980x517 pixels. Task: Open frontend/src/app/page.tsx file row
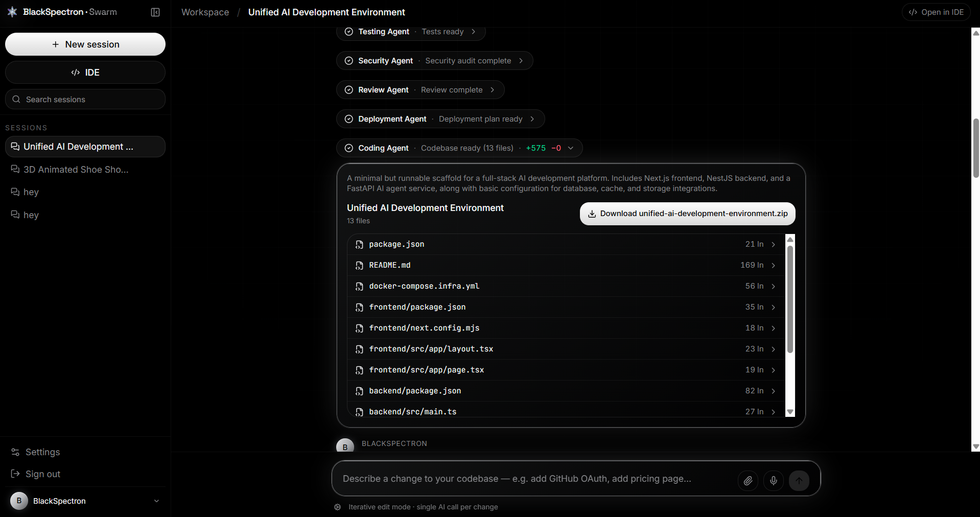pos(566,370)
